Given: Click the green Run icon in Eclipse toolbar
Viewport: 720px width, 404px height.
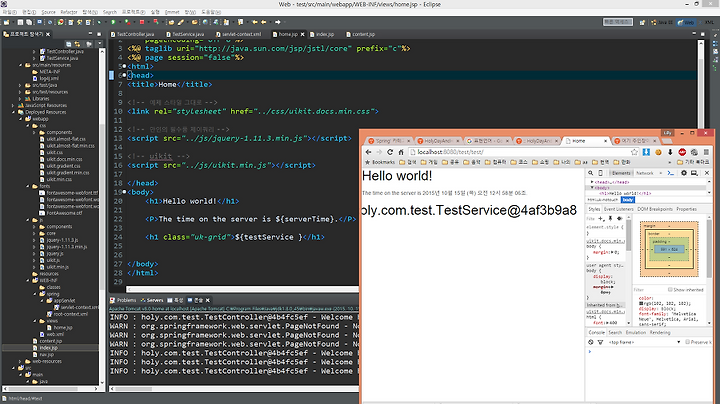Looking at the screenshot, I should click(x=113, y=22).
